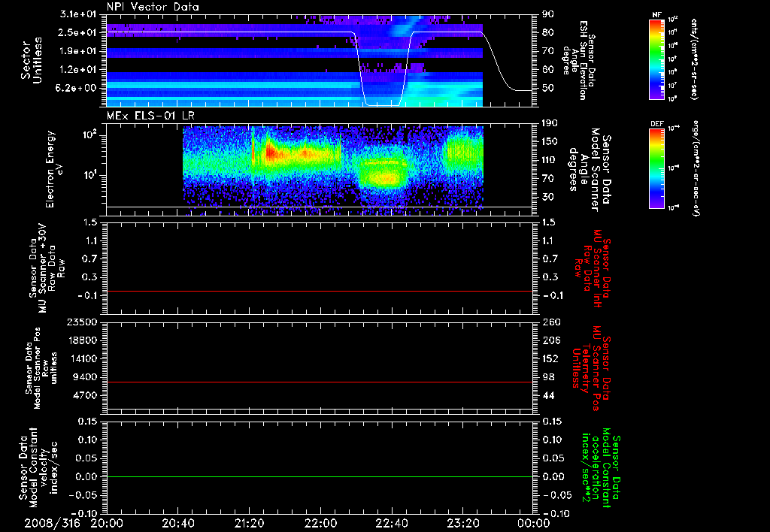This screenshot has width=770, height=532.
Task: Click the "18800" scanner position tick value
Action: pyautogui.click(x=82, y=340)
